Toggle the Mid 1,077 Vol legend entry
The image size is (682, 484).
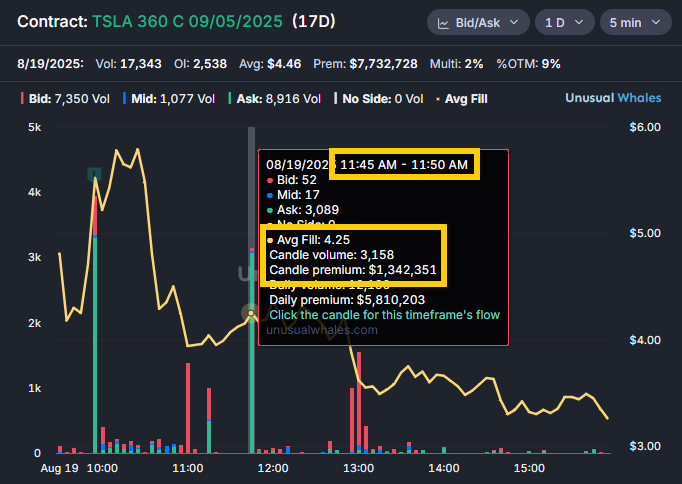point(169,99)
